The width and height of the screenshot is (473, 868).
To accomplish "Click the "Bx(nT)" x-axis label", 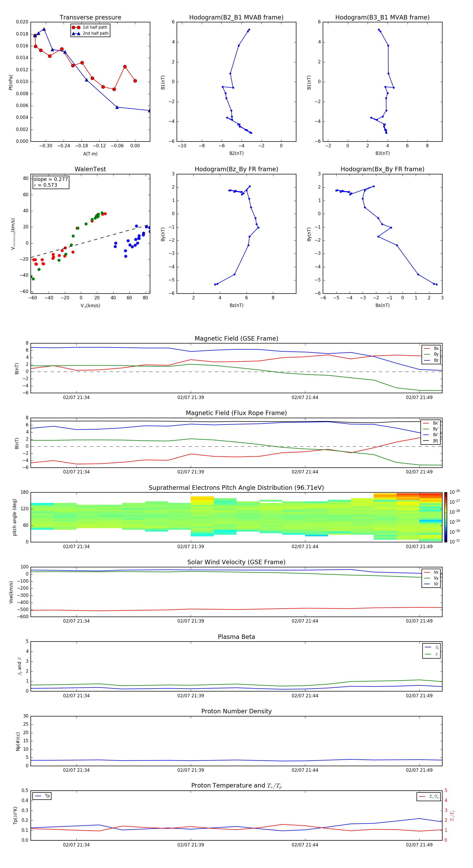I will pyautogui.click(x=382, y=305).
